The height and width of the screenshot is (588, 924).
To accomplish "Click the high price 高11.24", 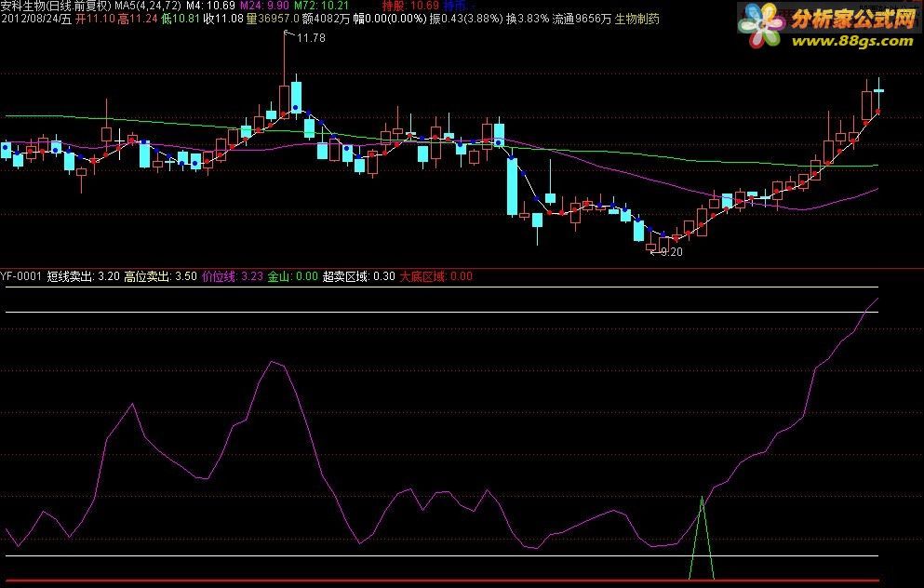I will click(138, 19).
